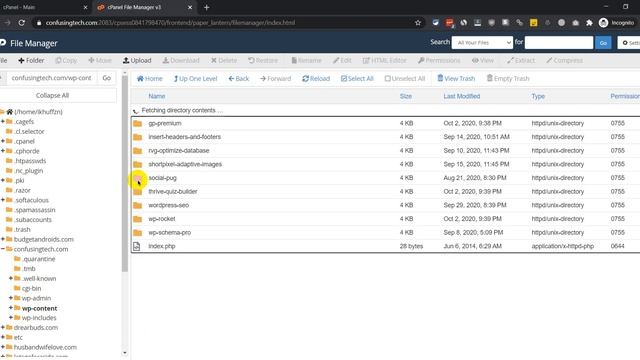Select the wordpress-seo folder name
This screenshot has height=360, width=640.
tap(169, 205)
